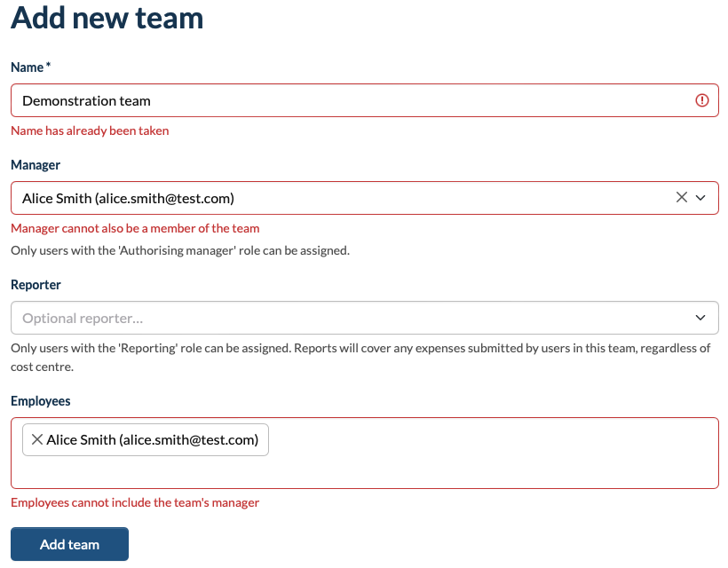Click the 'Manager cannot also be a member' error
This screenshot has width=728, height=568.
pos(135,228)
